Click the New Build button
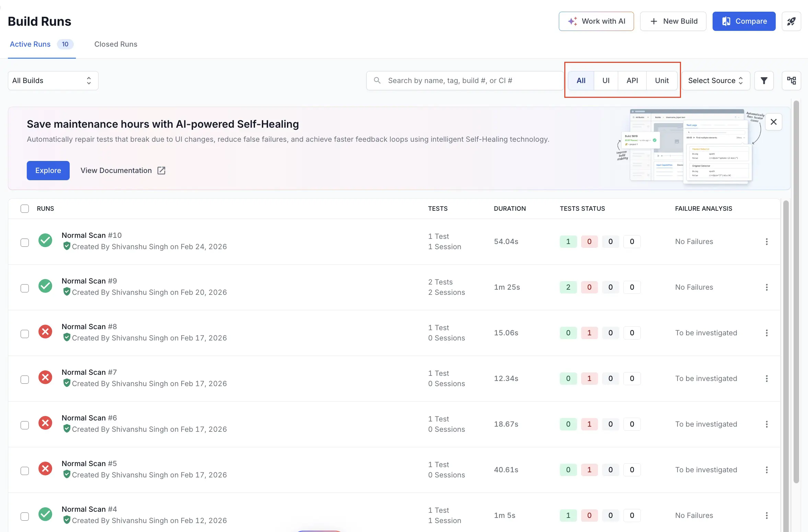 click(673, 21)
